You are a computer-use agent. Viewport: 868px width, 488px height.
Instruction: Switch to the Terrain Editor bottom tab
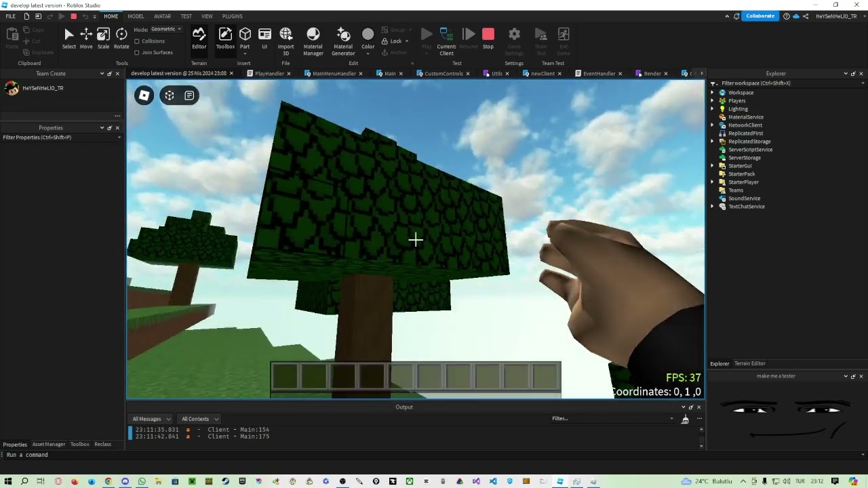749,364
